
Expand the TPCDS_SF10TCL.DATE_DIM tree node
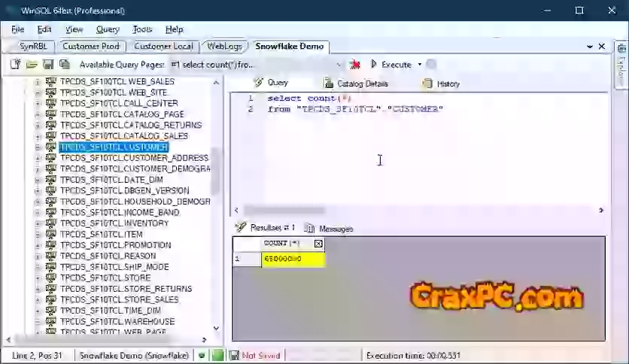[38, 180]
